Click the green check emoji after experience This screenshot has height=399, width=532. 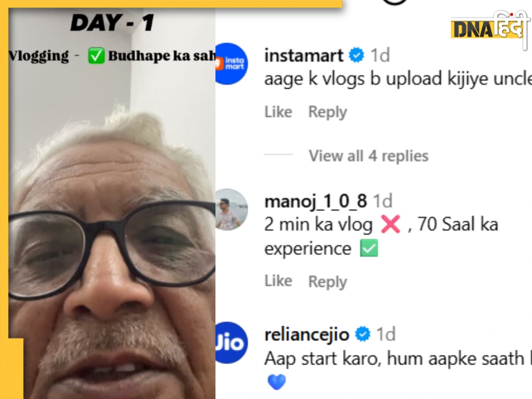tap(369, 248)
